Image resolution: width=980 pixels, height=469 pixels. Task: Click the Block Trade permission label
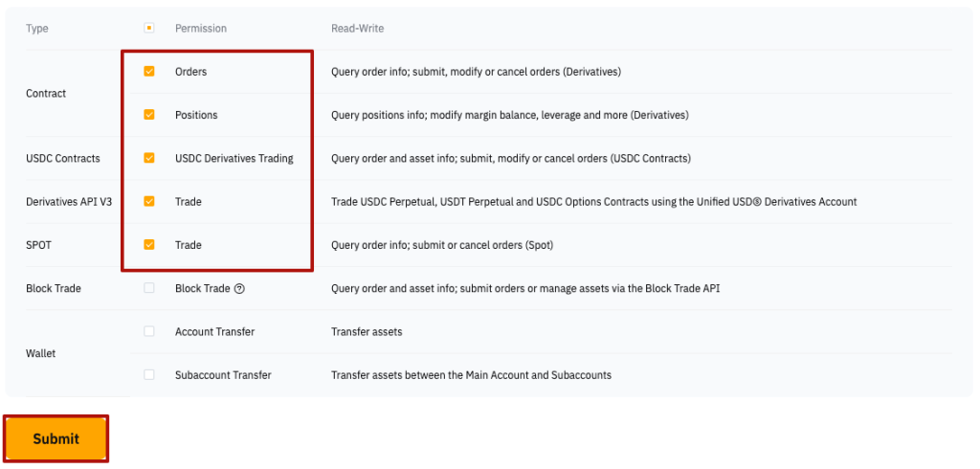203,288
